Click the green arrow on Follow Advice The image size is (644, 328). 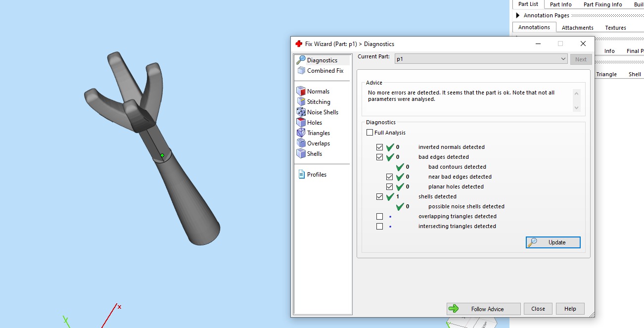pyautogui.click(x=453, y=309)
